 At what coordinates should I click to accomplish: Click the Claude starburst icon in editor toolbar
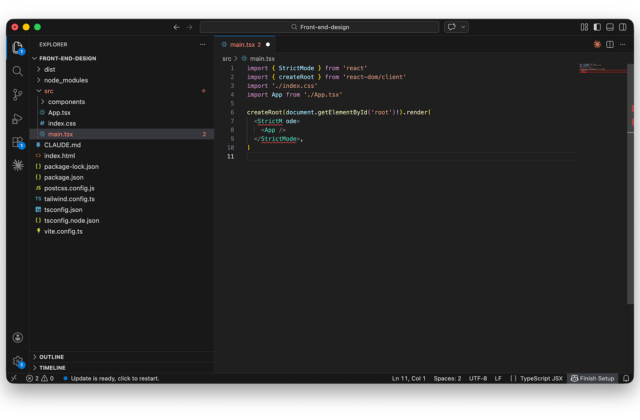pyautogui.click(x=597, y=44)
